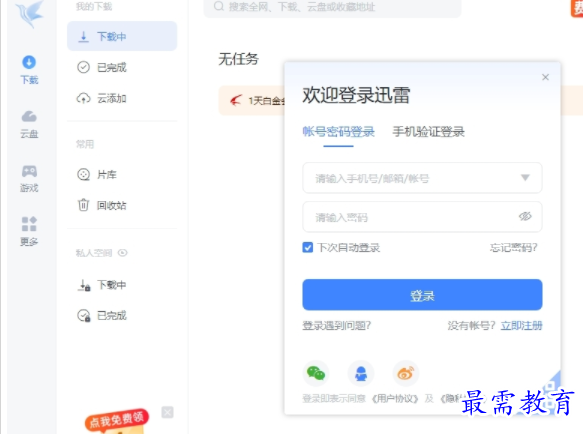Screen dimensions: 583x434
Task: Click 立即注册 register link
Action: coord(521,326)
